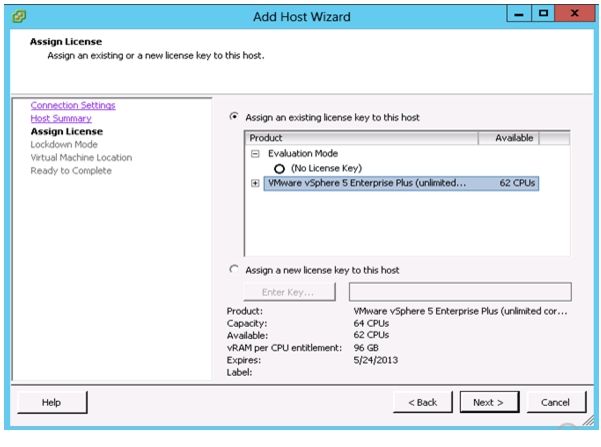Select the VMware vSphere 5 Enterprise Plus row
The width and height of the screenshot is (601, 447).
[x=401, y=183]
